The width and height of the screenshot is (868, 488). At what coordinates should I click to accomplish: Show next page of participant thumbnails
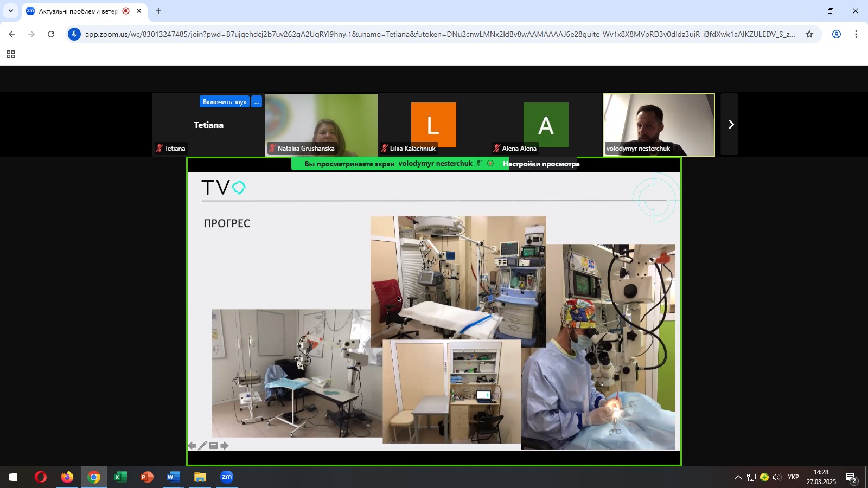730,125
